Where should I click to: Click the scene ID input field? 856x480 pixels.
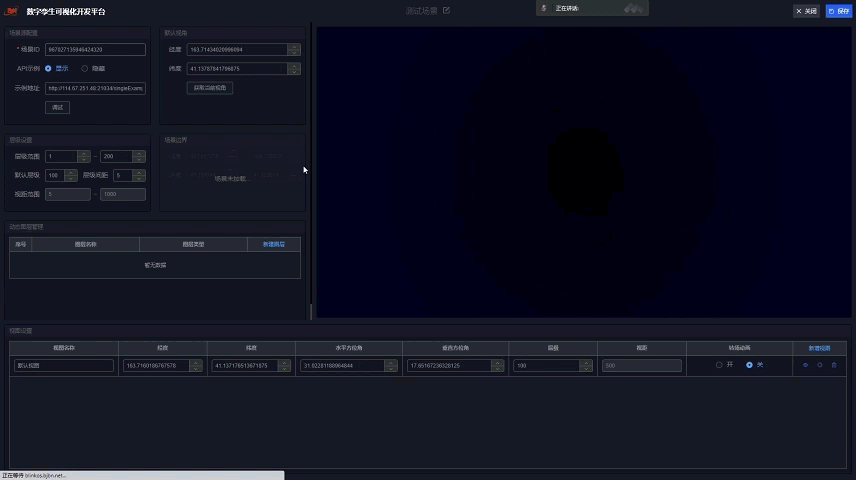click(x=95, y=49)
